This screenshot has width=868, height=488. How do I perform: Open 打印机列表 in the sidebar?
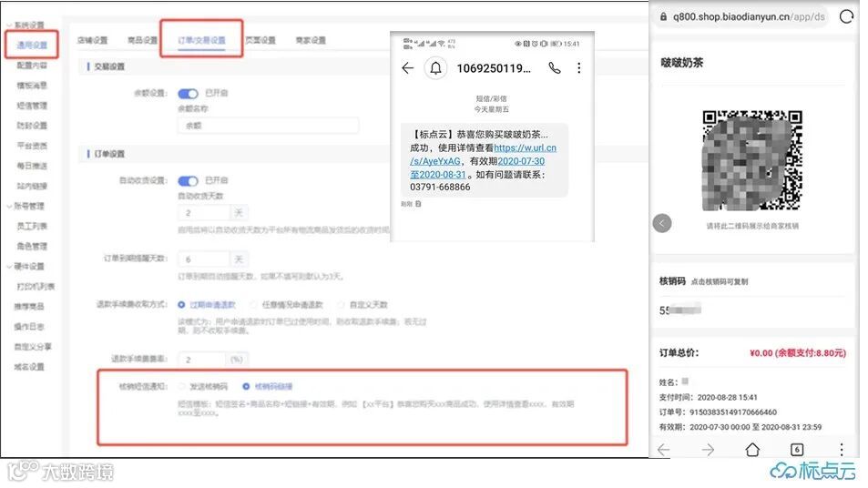(36, 286)
